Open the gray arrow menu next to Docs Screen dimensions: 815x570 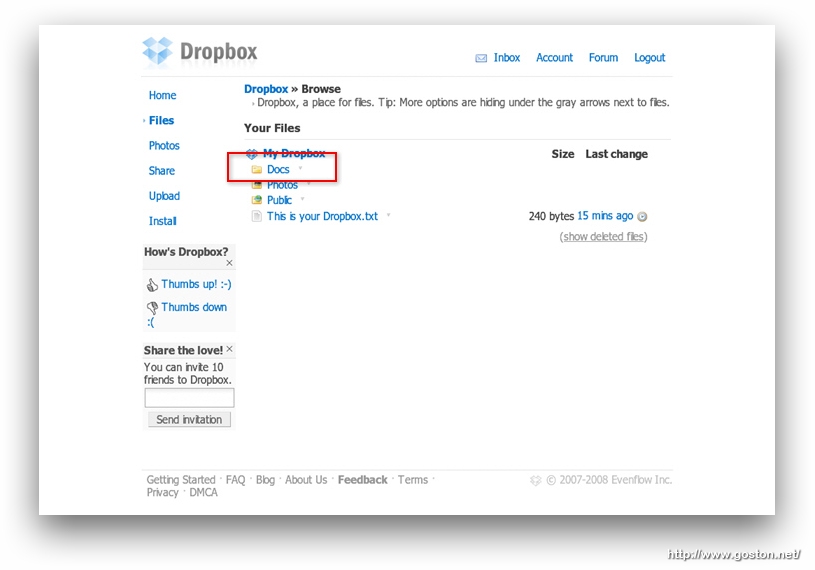tap(300, 168)
